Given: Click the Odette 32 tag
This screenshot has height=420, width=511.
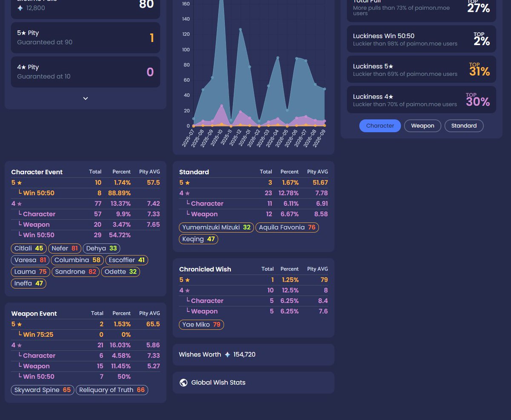Looking at the screenshot, I should [x=121, y=272].
